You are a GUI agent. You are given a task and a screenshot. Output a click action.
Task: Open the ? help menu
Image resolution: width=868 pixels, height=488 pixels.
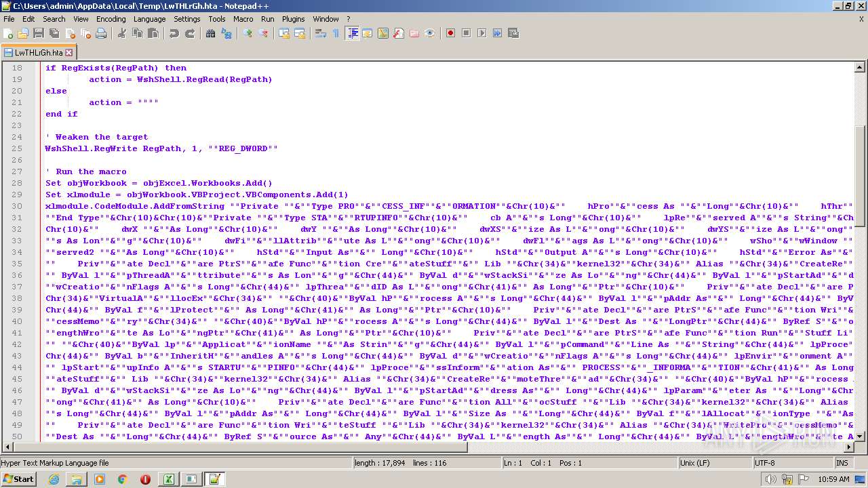point(349,19)
